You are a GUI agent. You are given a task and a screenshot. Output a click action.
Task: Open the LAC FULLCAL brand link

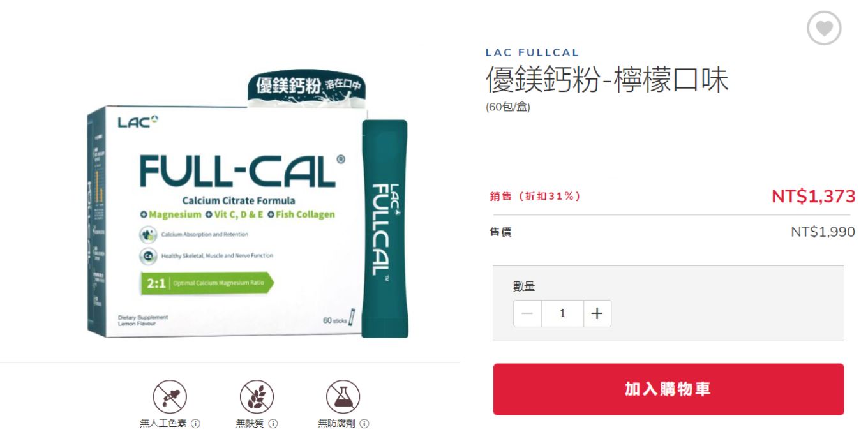[532, 53]
